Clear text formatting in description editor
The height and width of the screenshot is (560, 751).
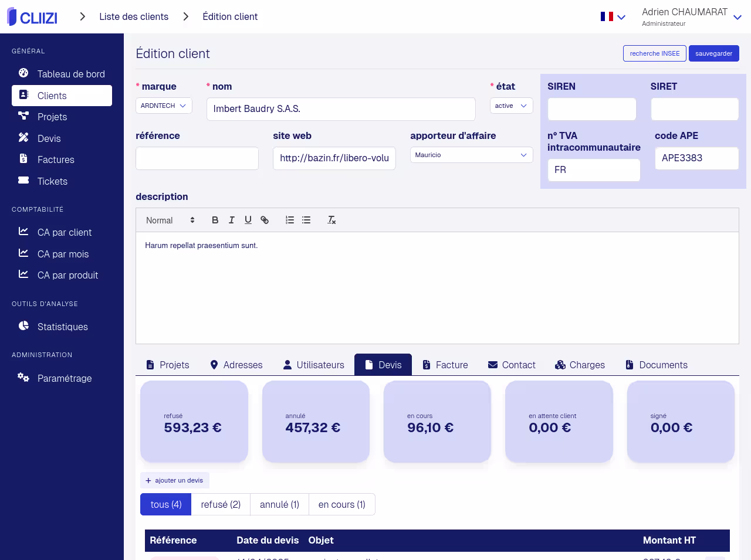pyautogui.click(x=331, y=220)
